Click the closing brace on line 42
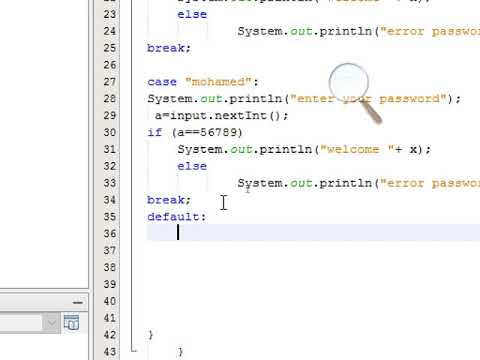 click(x=151, y=335)
